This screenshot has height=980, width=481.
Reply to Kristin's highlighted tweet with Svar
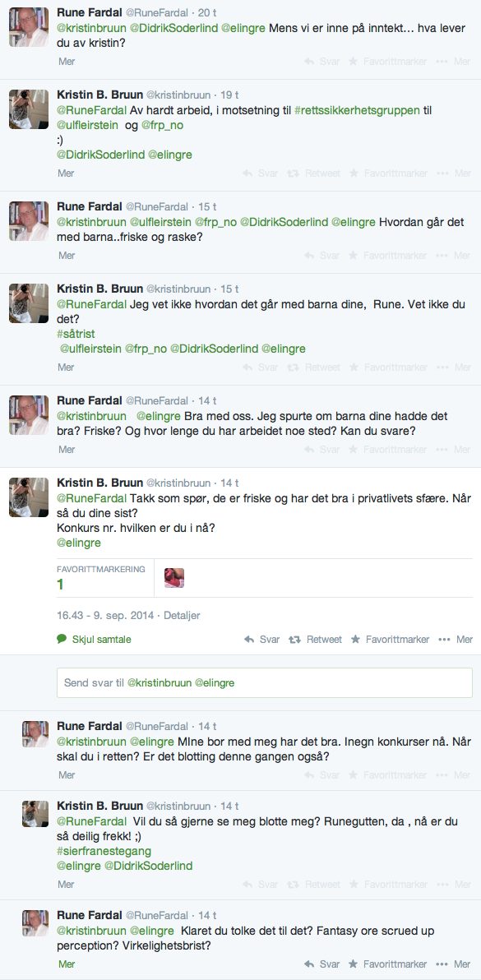261,640
